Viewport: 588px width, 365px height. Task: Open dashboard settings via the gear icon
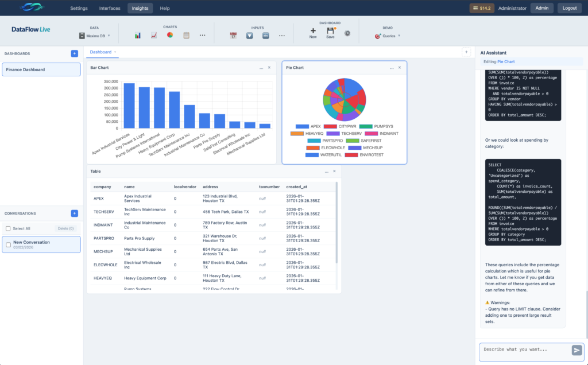click(346, 34)
